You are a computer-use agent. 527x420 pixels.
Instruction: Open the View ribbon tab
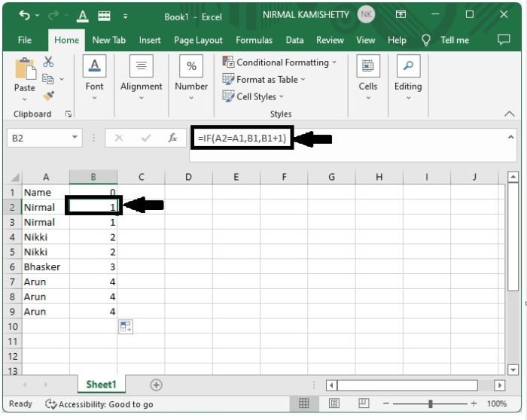(366, 41)
